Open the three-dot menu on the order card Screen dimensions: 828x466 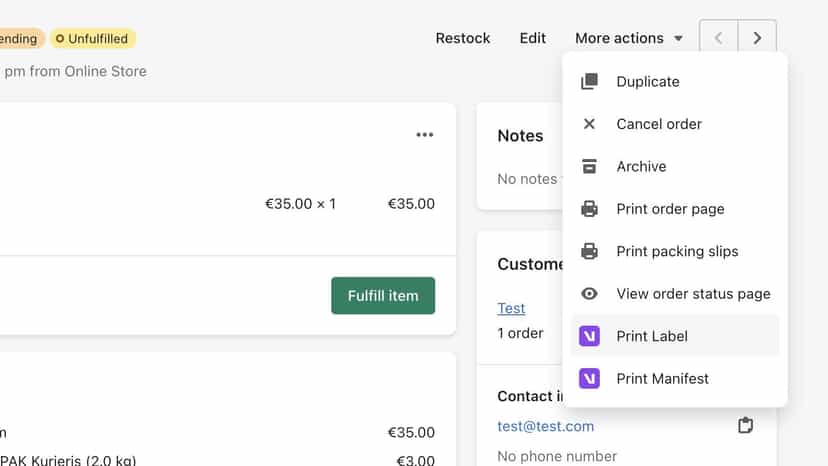[x=425, y=135]
